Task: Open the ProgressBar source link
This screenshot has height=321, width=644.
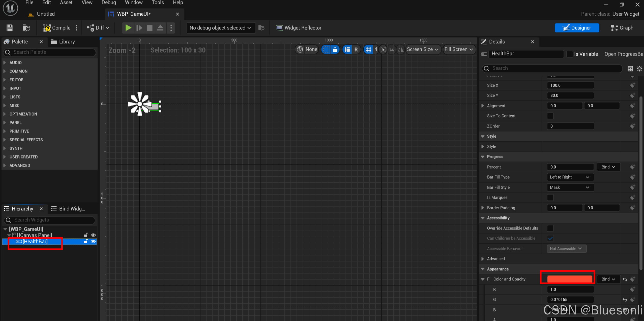Action: [x=624, y=54]
